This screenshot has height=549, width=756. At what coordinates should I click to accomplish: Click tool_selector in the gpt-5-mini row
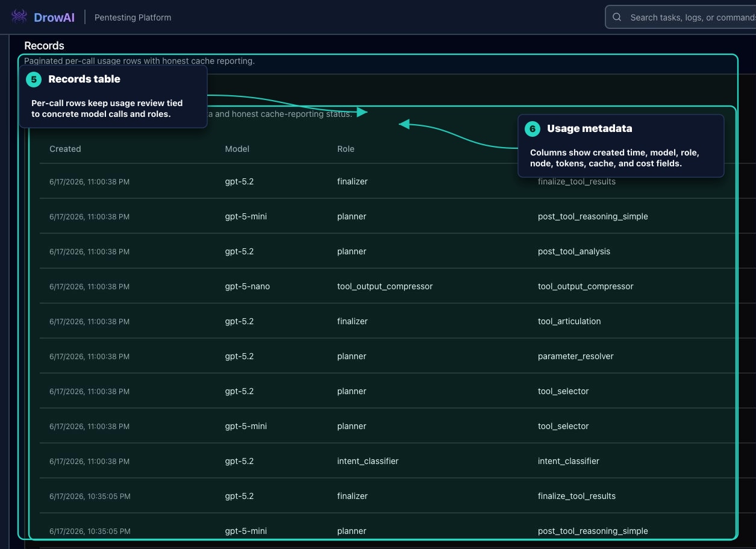tap(563, 426)
